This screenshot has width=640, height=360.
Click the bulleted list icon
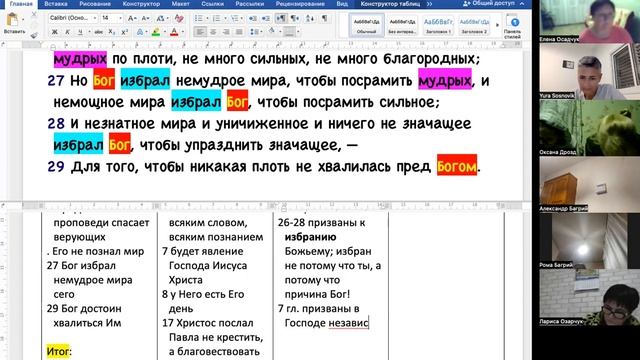point(198,18)
